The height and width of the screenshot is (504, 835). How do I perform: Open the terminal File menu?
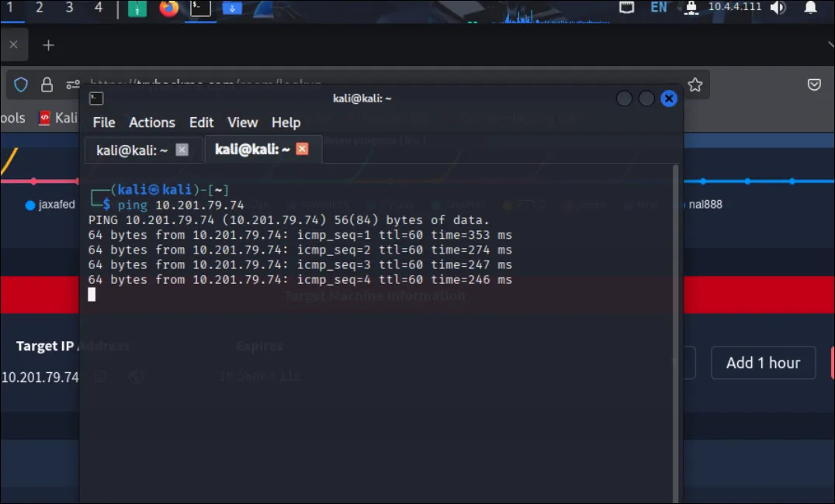click(x=104, y=123)
